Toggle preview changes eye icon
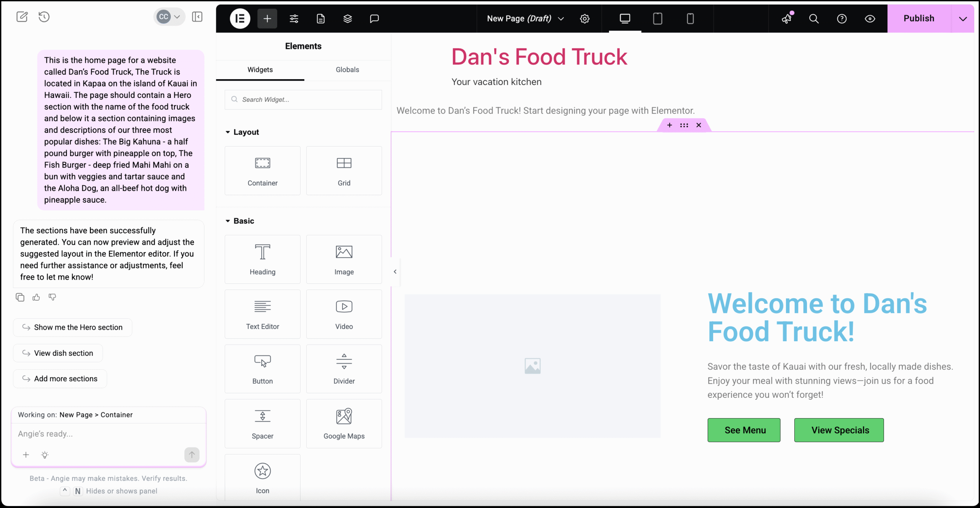Viewport: 980px width, 508px height. coord(870,18)
